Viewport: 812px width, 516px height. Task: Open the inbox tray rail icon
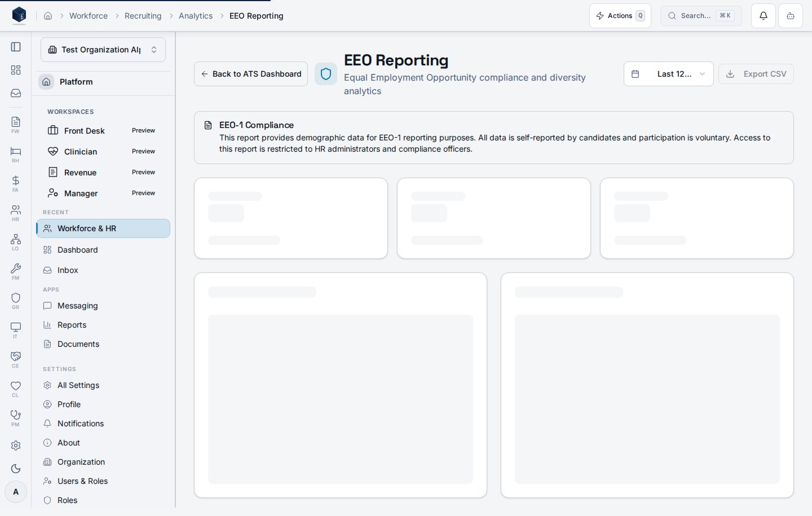point(16,93)
